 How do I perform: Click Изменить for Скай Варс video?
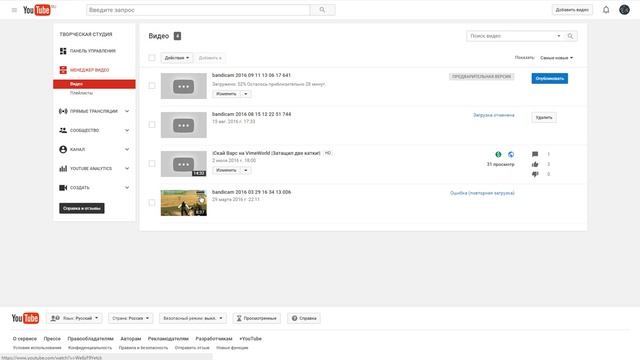point(226,170)
